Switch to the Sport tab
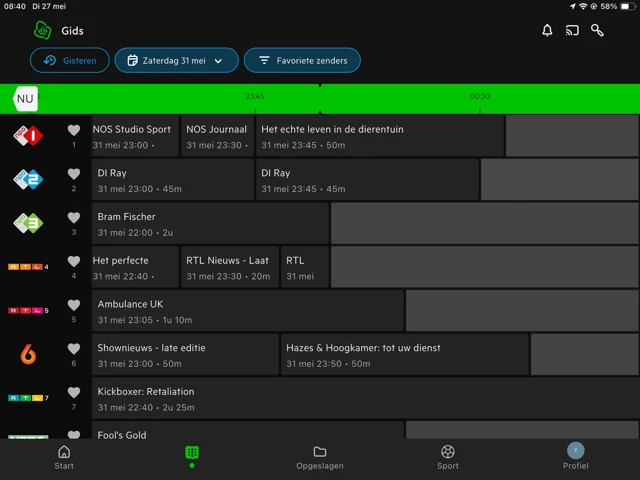The image size is (640, 480). click(x=448, y=458)
